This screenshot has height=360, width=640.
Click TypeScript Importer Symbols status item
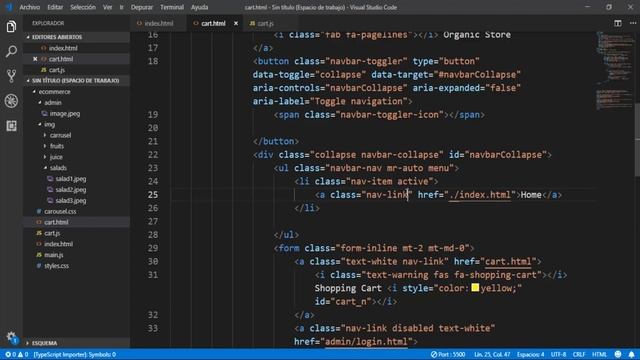[75, 354]
